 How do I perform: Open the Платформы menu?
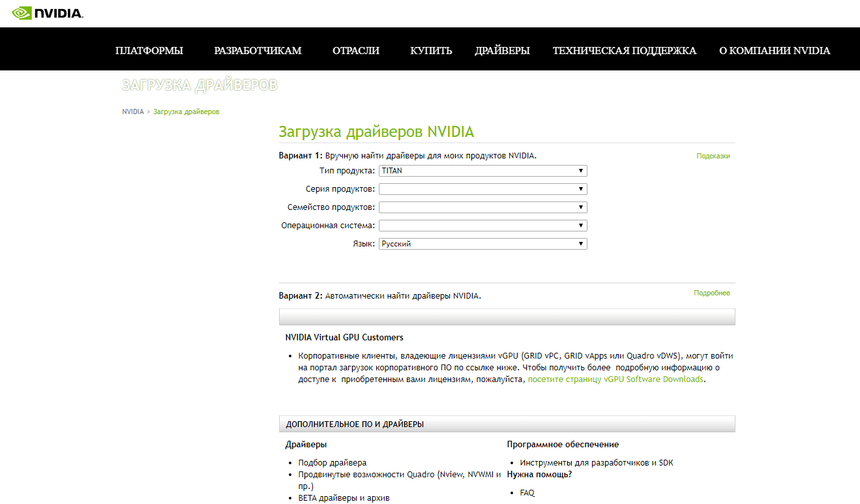(x=149, y=51)
